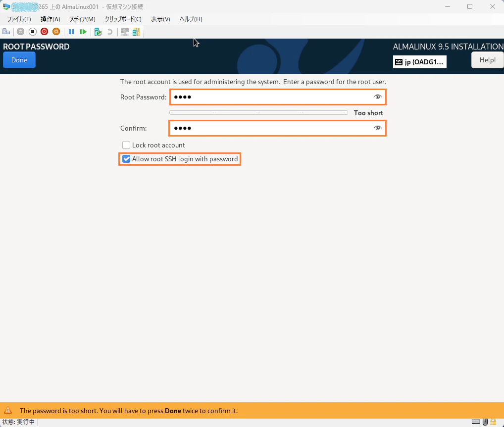Open the メディア(M) menu
The width and height of the screenshot is (504, 427).
pos(83,19)
